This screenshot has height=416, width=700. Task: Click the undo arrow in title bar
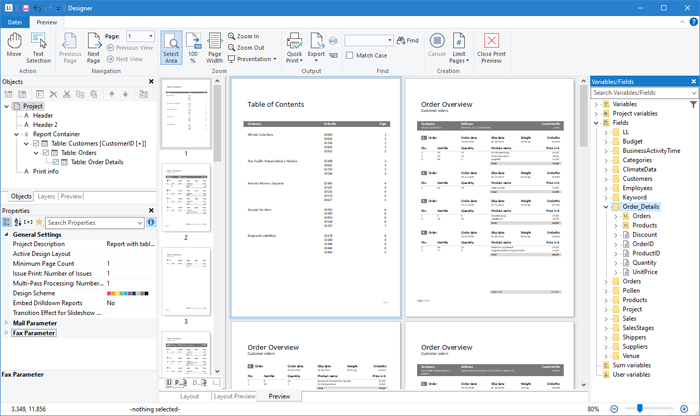(x=38, y=8)
